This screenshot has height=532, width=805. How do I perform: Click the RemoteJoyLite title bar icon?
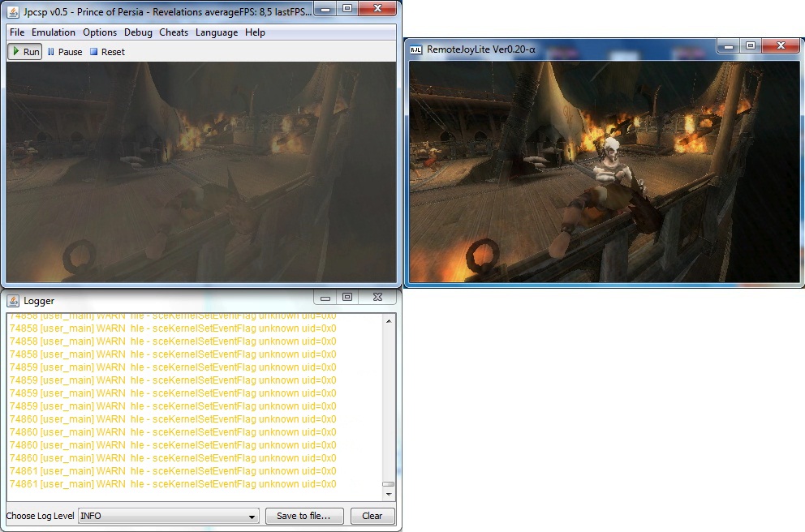[415, 49]
